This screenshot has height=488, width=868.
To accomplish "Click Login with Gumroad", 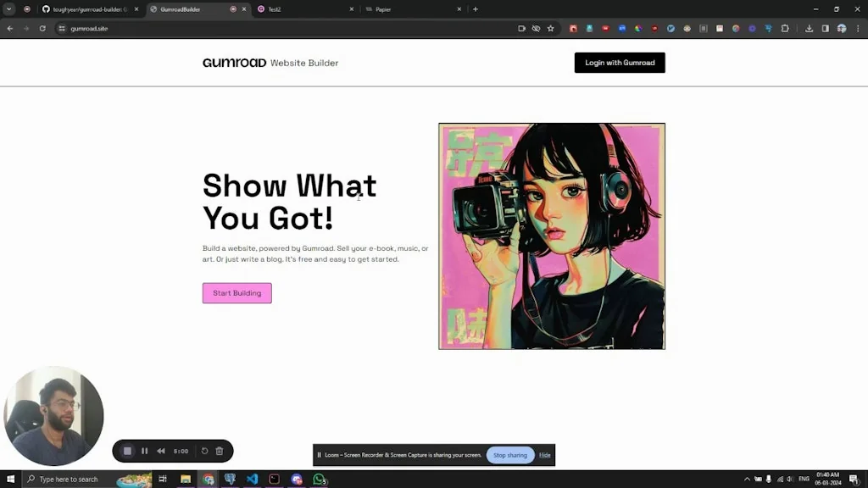I will (x=620, y=63).
